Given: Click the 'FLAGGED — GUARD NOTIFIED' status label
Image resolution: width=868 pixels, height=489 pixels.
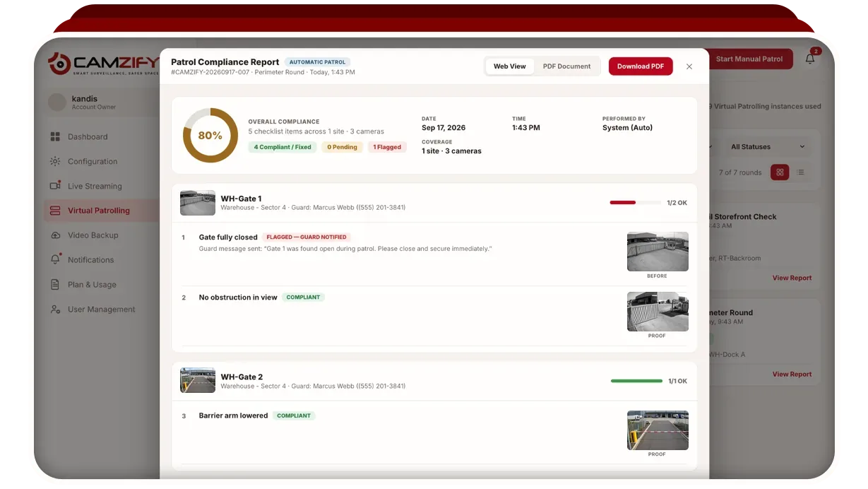Looking at the screenshot, I should point(307,237).
